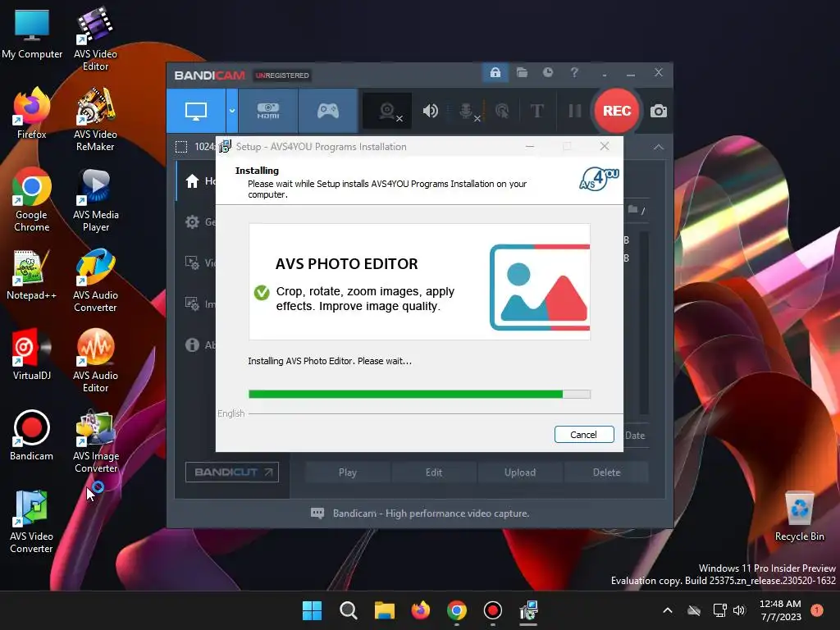Click Edit button in Bandicam

point(434,472)
